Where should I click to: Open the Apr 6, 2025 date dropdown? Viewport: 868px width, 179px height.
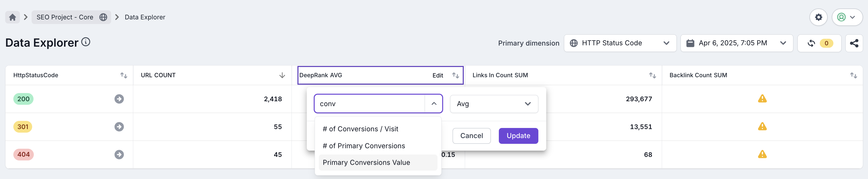(x=737, y=43)
